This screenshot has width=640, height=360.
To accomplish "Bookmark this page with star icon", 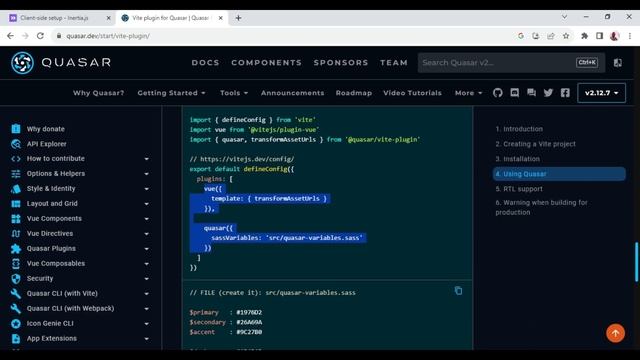I will [566, 36].
